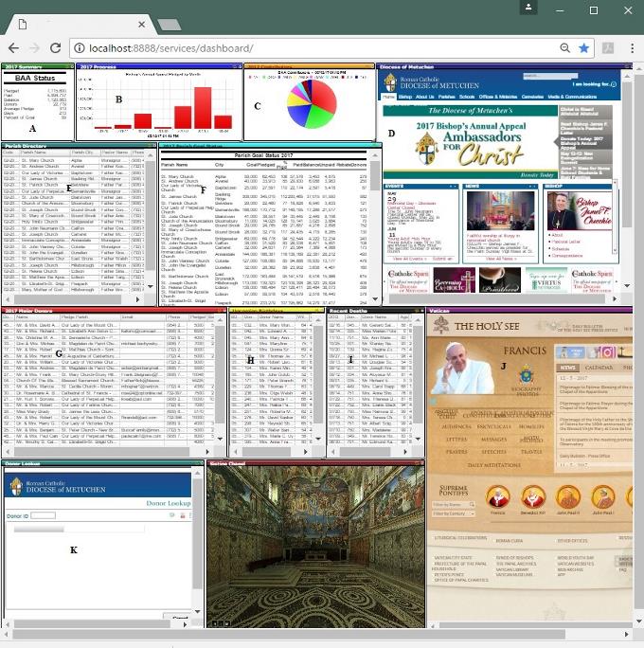
Task: Close the current browser tab
Action: click(141, 25)
